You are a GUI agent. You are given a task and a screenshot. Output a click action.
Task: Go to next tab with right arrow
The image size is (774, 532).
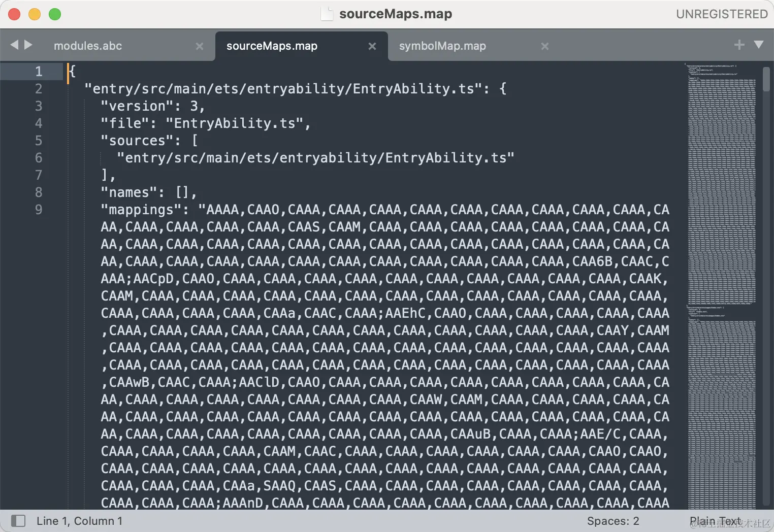click(x=28, y=45)
